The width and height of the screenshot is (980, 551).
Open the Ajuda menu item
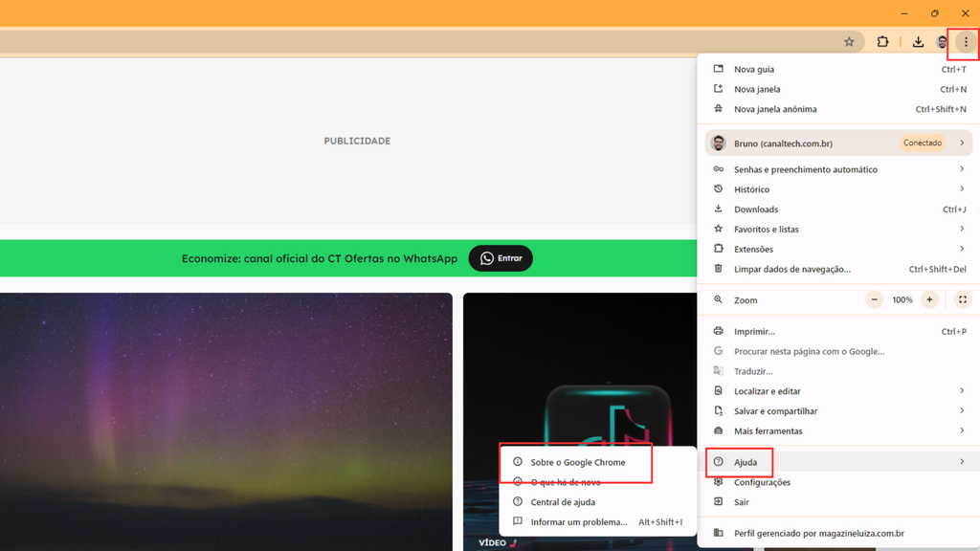point(838,462)
